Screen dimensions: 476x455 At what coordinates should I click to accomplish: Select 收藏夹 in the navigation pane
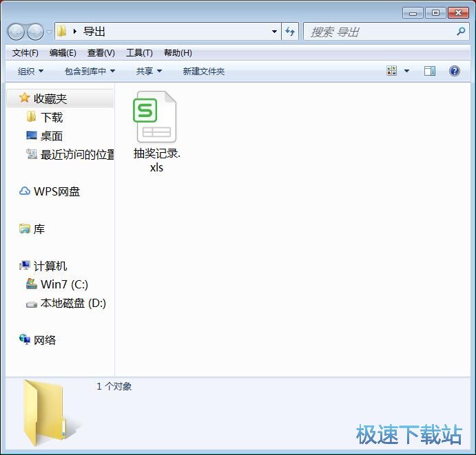[x=61, y=98]
